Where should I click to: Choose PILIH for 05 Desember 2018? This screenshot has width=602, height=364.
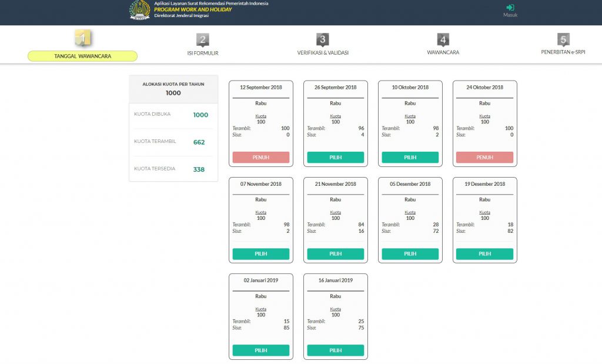[x=410, y=254]
